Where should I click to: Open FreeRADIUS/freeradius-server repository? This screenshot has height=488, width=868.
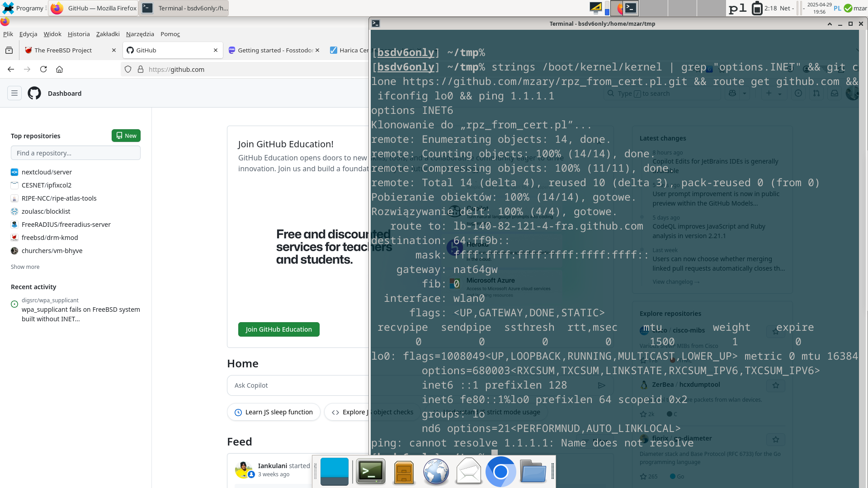66,225
